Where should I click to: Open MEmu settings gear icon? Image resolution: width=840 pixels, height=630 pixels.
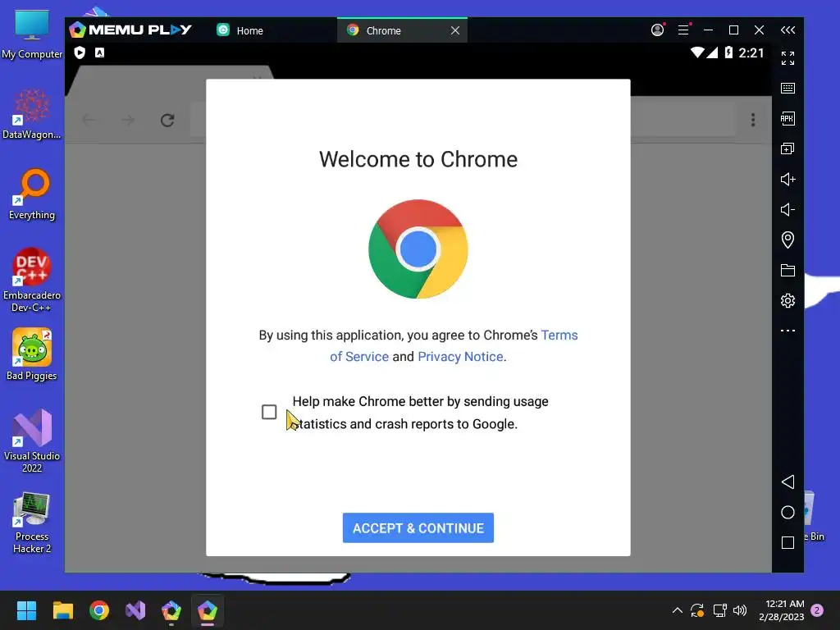tap(787, 300)
